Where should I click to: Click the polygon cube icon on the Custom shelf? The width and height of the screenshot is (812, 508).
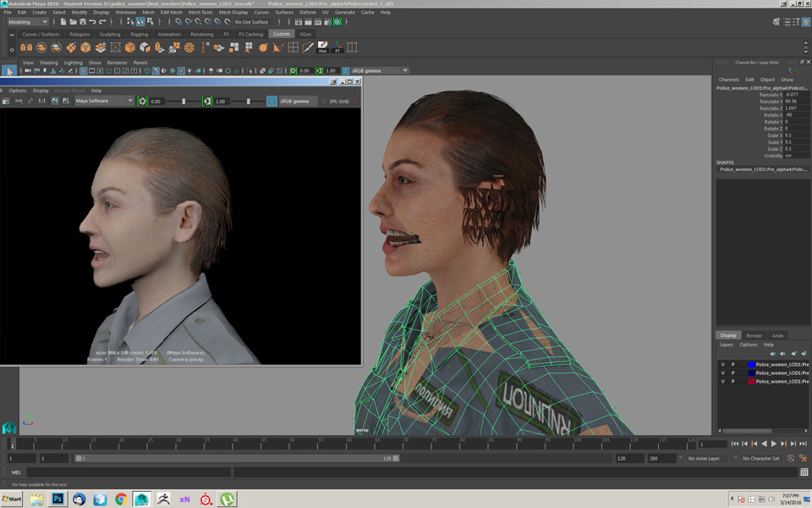tap(85, 47)
